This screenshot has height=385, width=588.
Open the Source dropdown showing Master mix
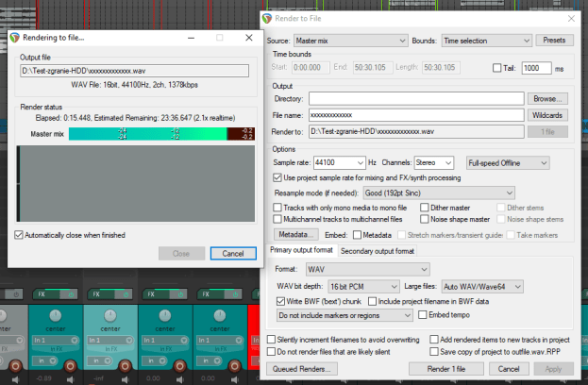350,41
